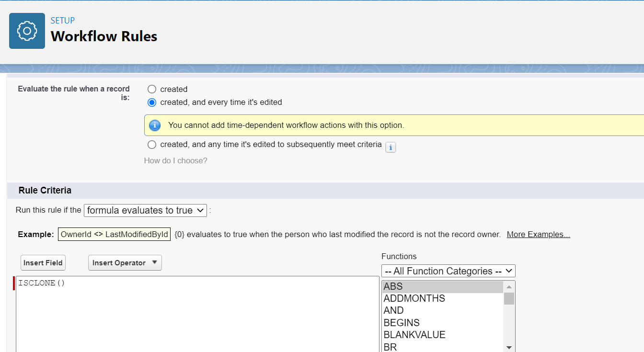Open the Insert Operator dropdown

(125, 262)
